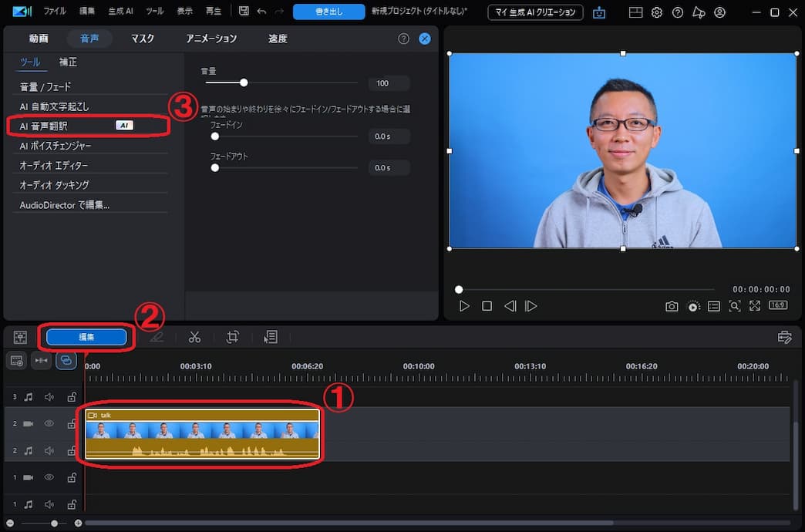Open the preview quality settings icon
The height and width of the screenshot is (532, 805).
coord(693,306)
